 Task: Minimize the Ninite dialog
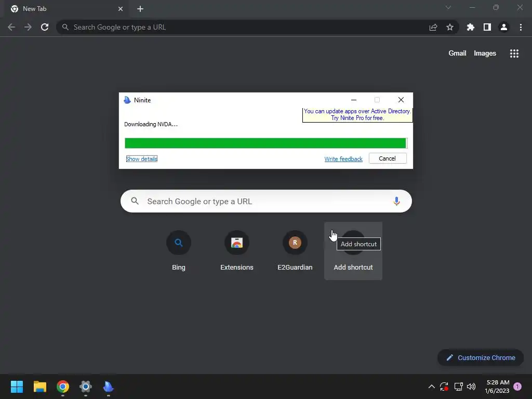(x=353, y=100)
